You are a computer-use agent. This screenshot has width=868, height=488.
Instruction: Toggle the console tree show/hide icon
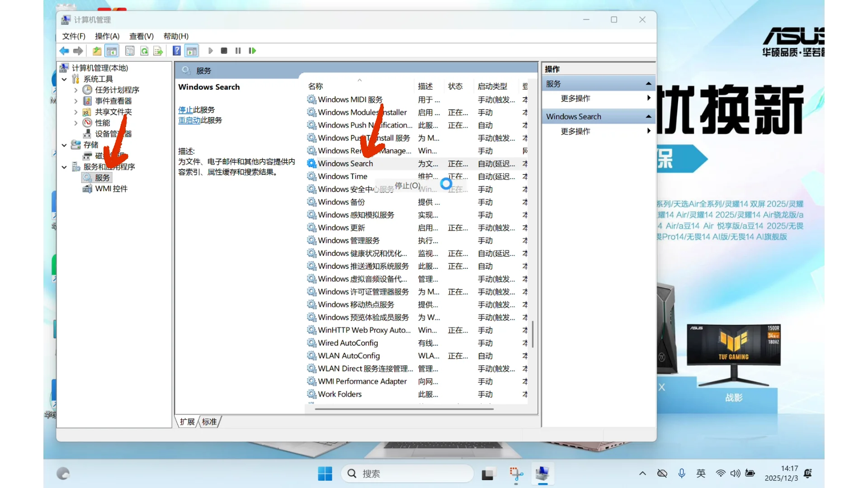click(112, 51)
